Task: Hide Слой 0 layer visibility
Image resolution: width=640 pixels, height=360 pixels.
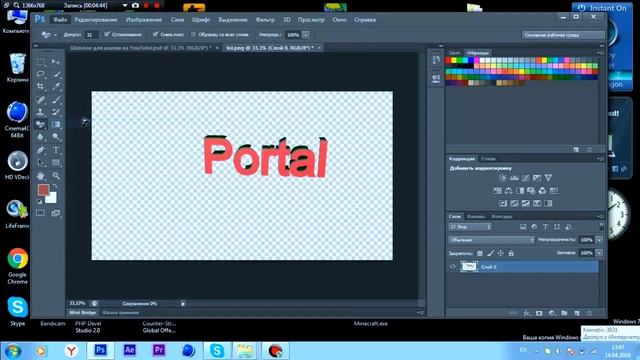Action: pos(453,267)
